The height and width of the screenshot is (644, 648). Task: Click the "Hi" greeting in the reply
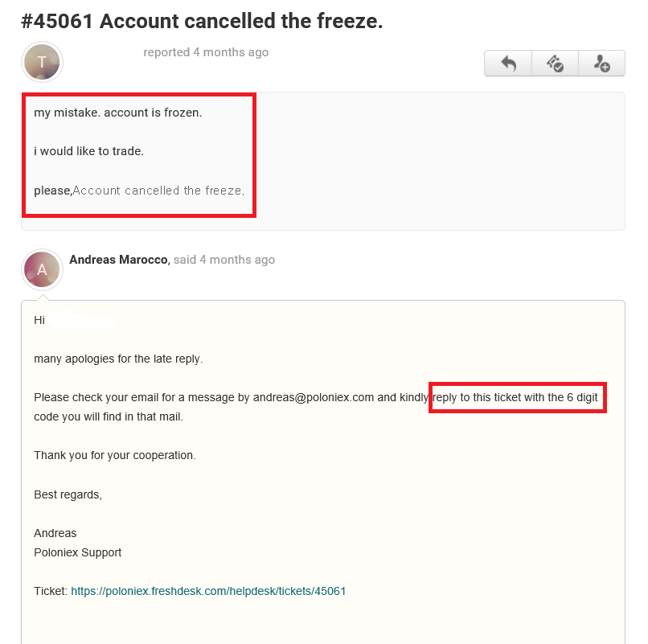[x=39, y=320]
